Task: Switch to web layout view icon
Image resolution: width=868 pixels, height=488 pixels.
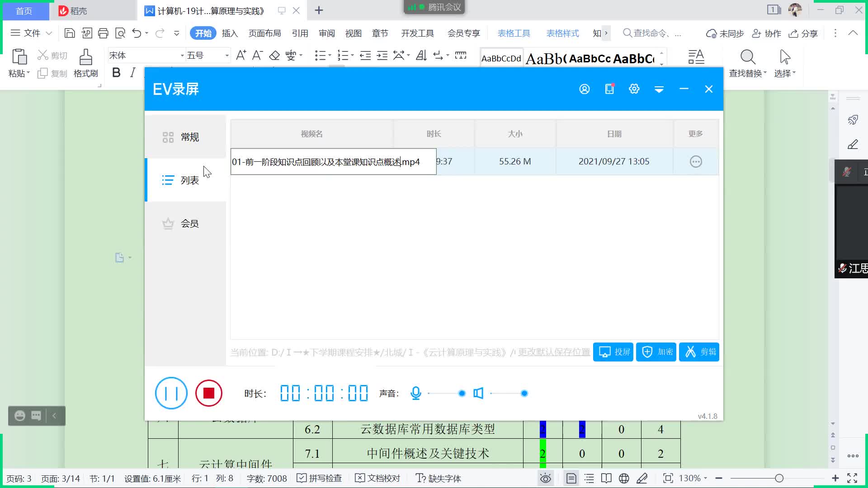Action: 624,478
